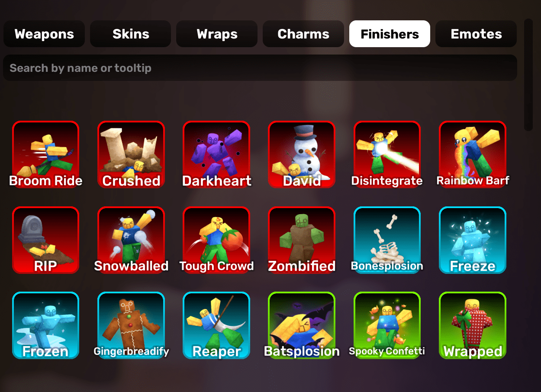Select the RIP tombstone finisher
541x392 pixels.
tap(46, 240)
